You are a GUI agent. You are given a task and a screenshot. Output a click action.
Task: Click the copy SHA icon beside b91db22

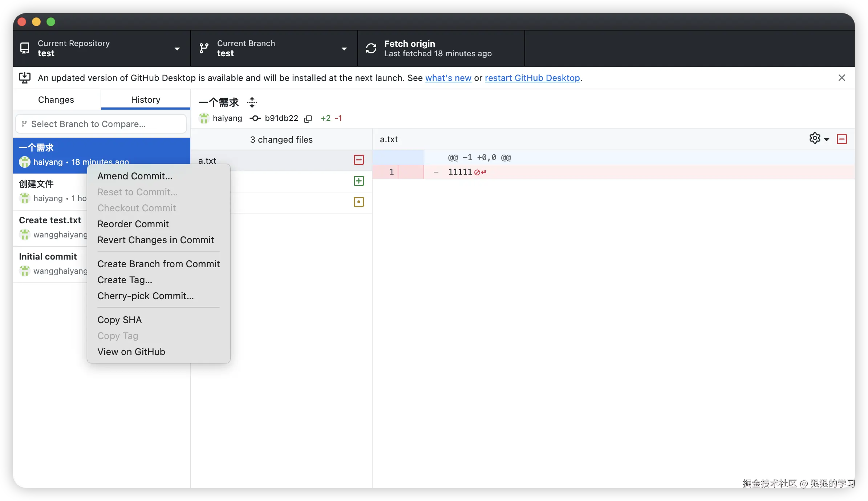(x=308, y=119)
